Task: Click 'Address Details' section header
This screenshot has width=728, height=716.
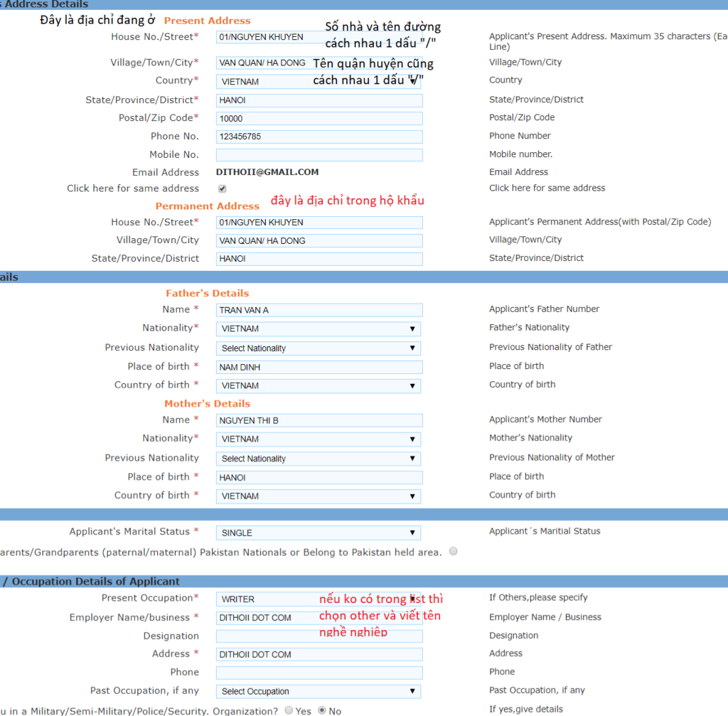Action: (46, 4)
